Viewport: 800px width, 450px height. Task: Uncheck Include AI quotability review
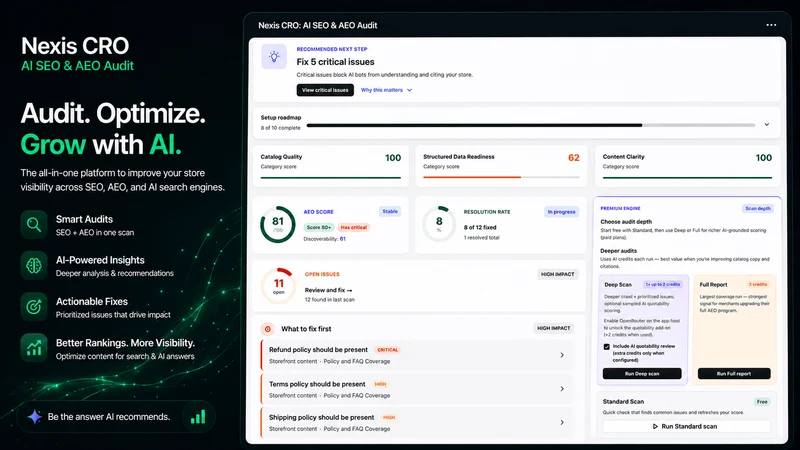click(607, 347)
